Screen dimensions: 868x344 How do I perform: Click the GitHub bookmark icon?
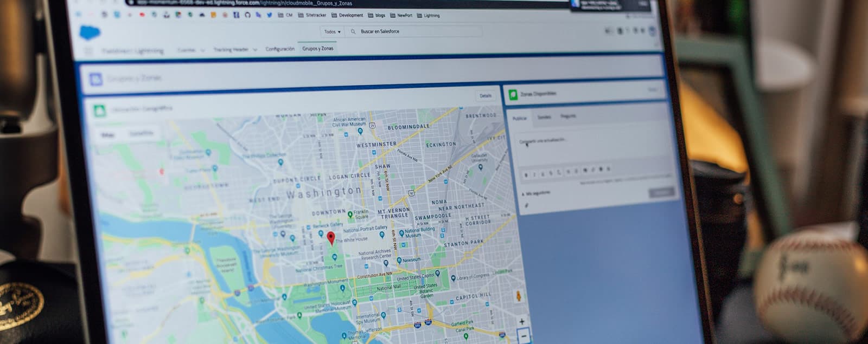click(x=247, y=15)
